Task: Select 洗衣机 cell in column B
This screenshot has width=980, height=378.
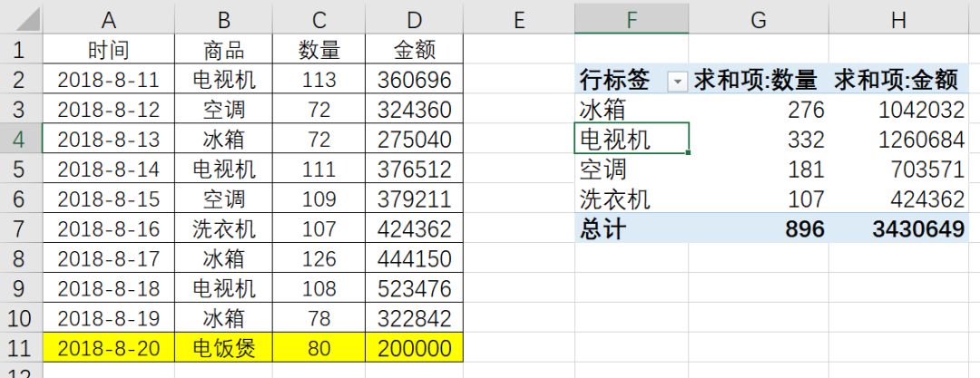Action: [224, 228]
